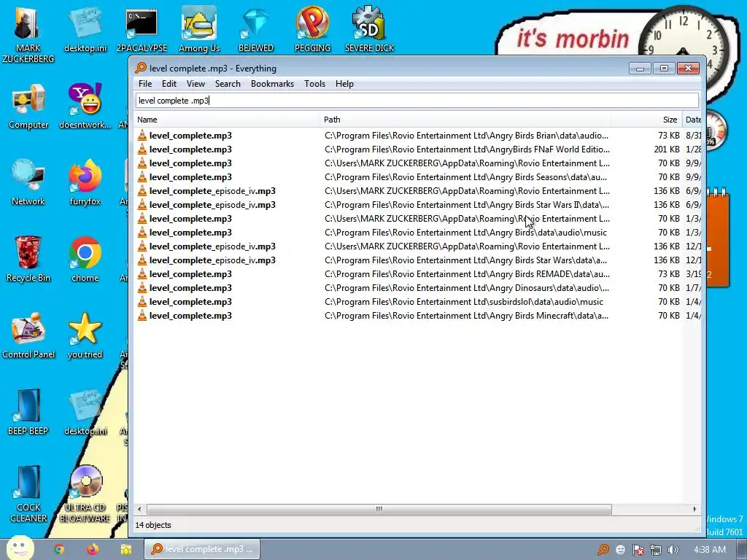The height and width of the screenshot is (560, 747).
Task: Click the 4:38 AM taskbar clock
Action: click(x=710, y=550)
